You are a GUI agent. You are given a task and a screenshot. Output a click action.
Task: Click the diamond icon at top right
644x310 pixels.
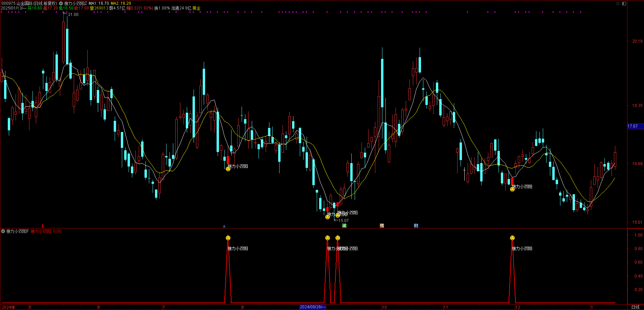tap(618, 3)
